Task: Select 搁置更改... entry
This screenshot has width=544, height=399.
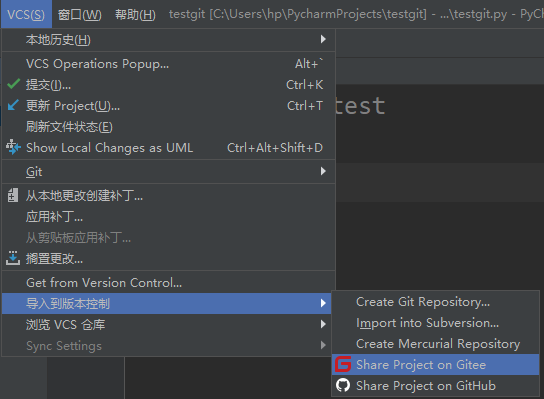Action: [x=169, y=258]
